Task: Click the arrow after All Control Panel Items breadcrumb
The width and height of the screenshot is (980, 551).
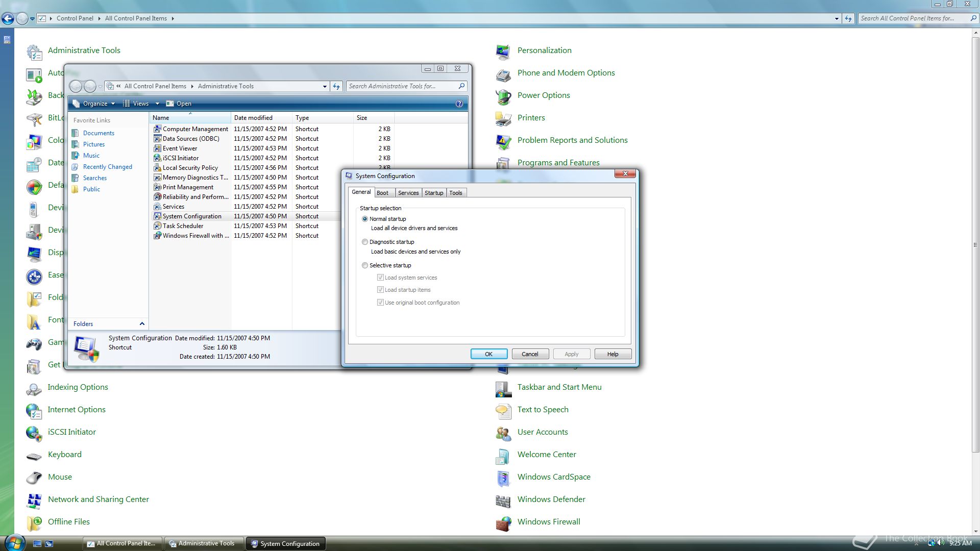Action: click(173, 18)
